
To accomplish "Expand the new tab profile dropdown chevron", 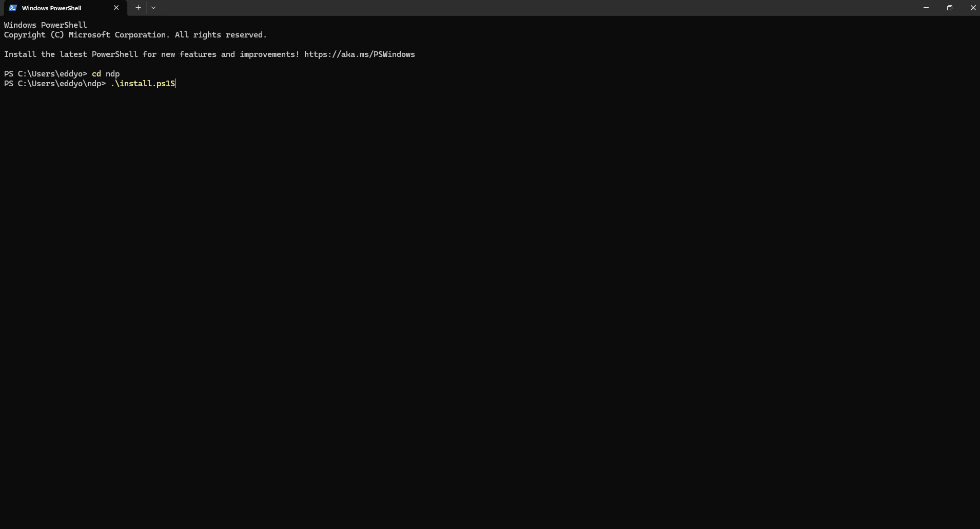I will pyautogui.click(x=153, y=8).
